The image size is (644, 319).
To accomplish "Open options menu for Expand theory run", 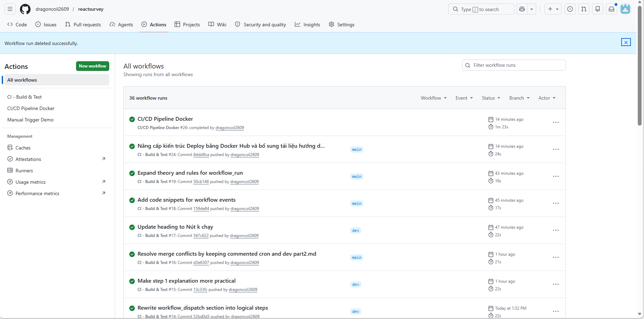I will pos(556,176).
